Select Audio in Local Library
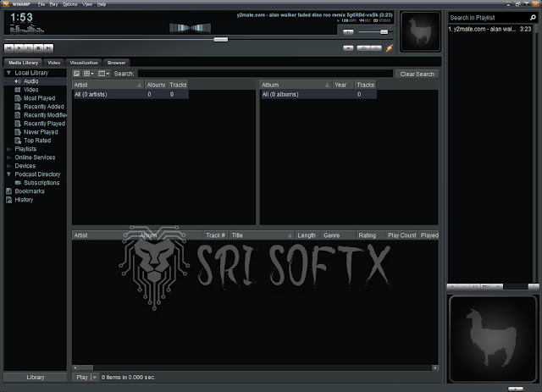542x392 pixels. click(36, 81)
